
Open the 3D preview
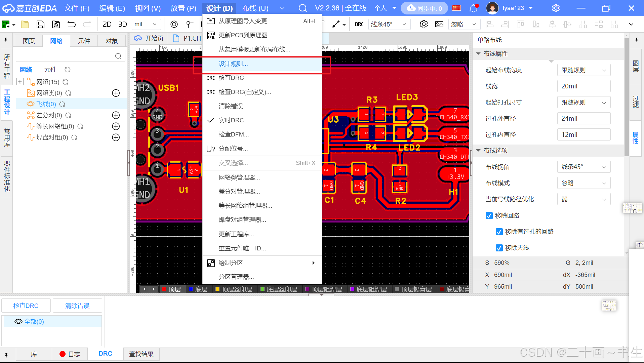pyautogui.click(x=123, y=25)
